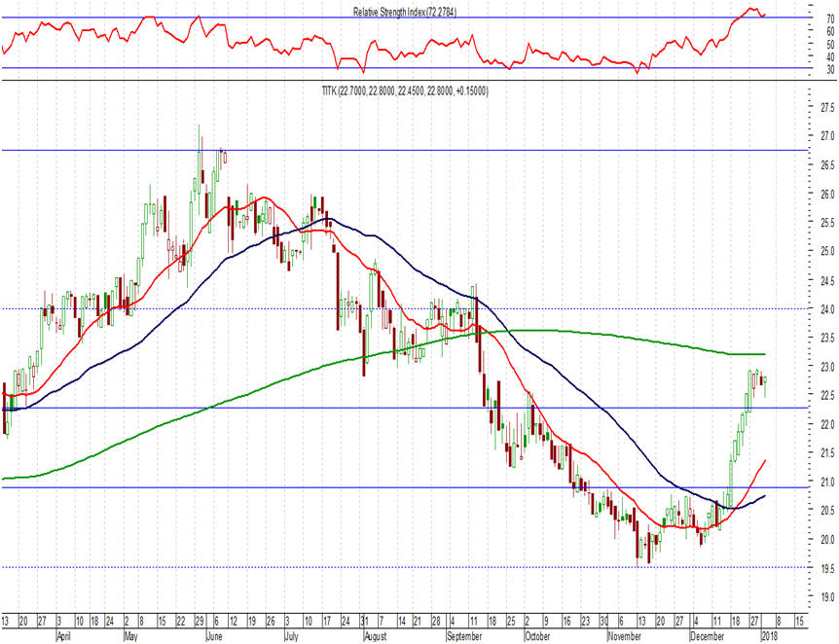Click the TITK price values header text

[x=405, y=90]
